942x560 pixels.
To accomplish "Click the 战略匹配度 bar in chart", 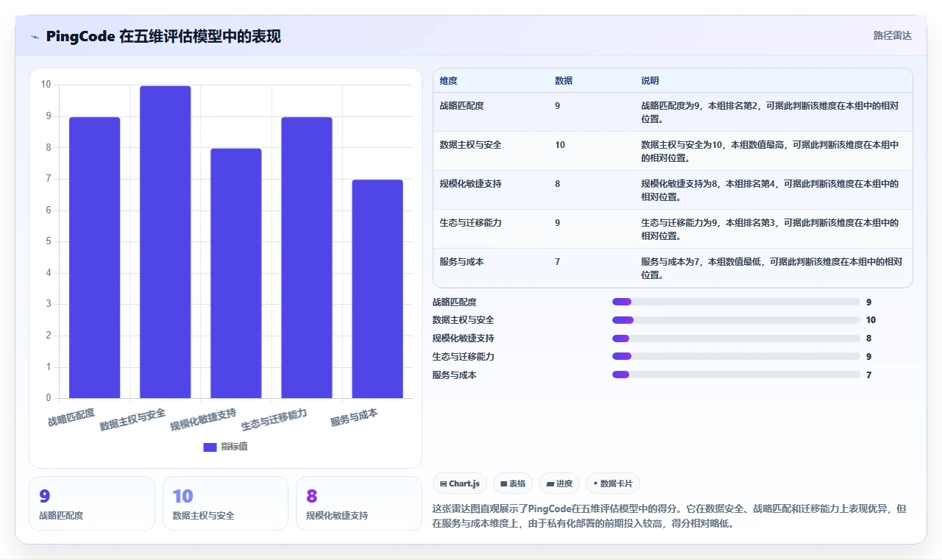I will coord(95,258).
